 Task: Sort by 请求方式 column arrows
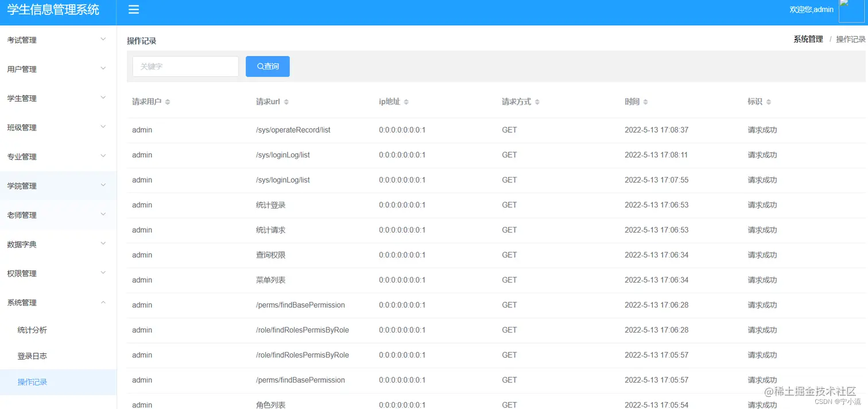[537, 102]
